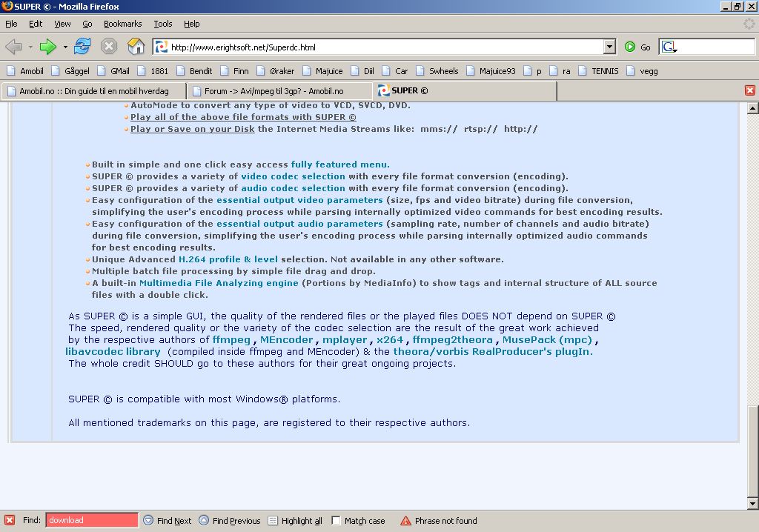Open the libavcodec library link

(x=113, y=352)
